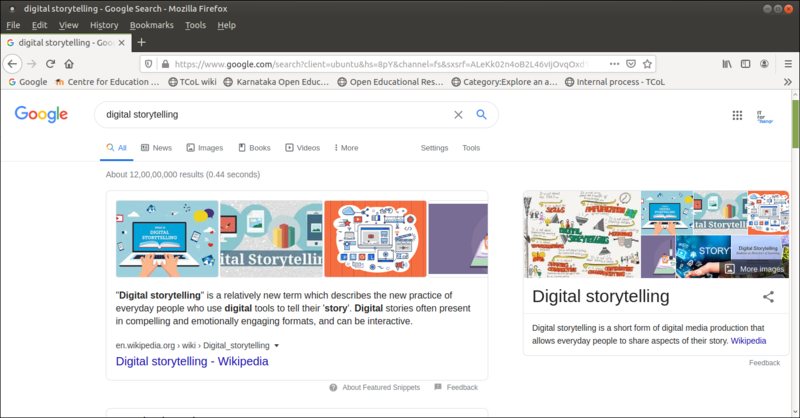Show more bookmarks with double chevron
This screenshot has width=800, height=418.
(x=788, y=82)
